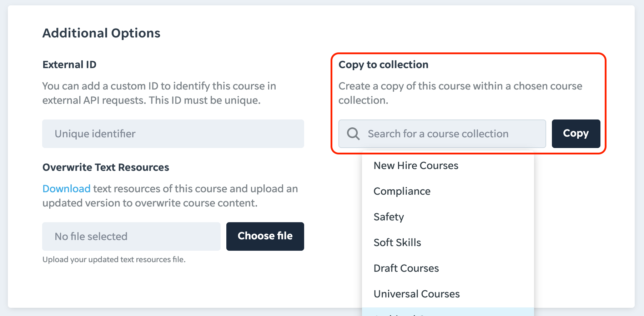
Task: Click the No file selected field
Action: click(131, 236)
